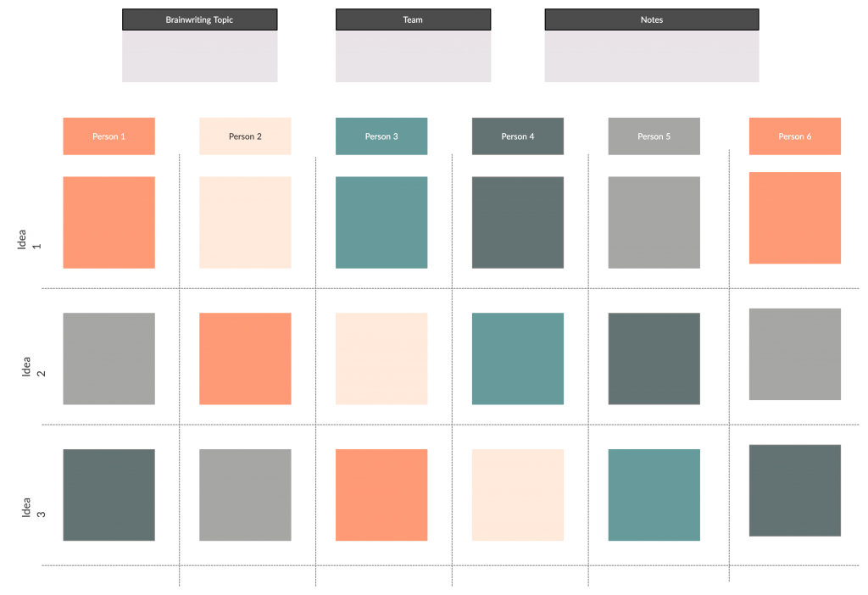The width and height of the screenshot is (868, 595).
Task: Select the Person 3 teal label
Action: (381, 136)
